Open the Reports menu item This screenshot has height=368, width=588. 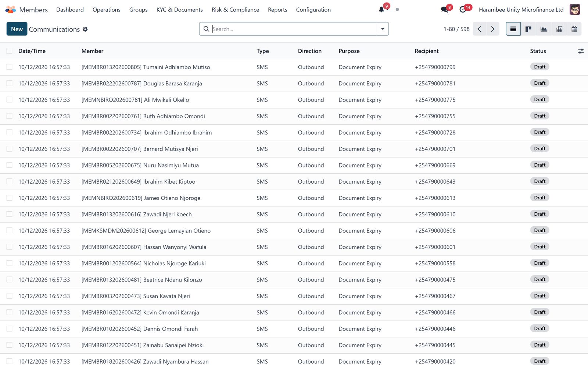click(x=277, y=10)
